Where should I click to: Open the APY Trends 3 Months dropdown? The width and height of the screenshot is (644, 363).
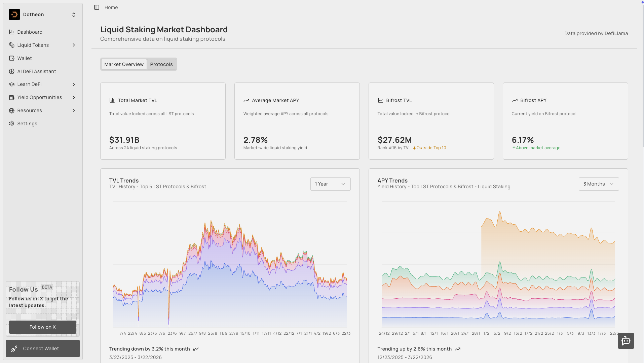(599, 184)
